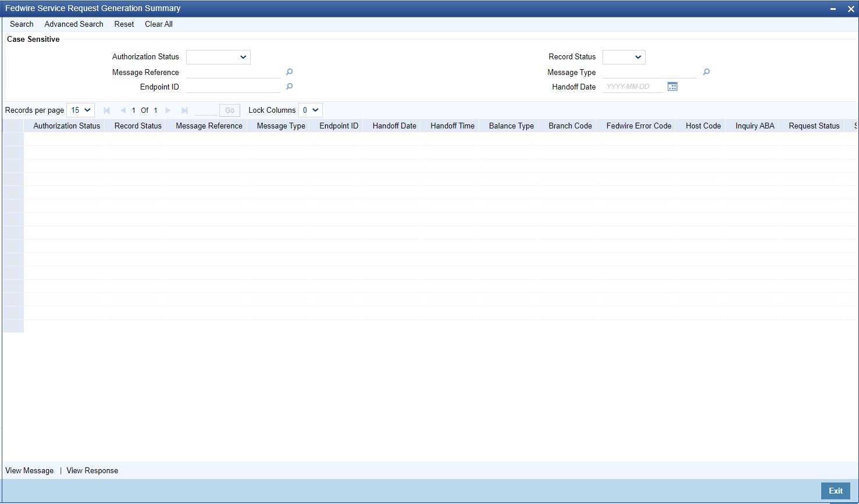Screen dimensions: 859x504
Task: Sort by Message Type column header
Action: [281, 126]
